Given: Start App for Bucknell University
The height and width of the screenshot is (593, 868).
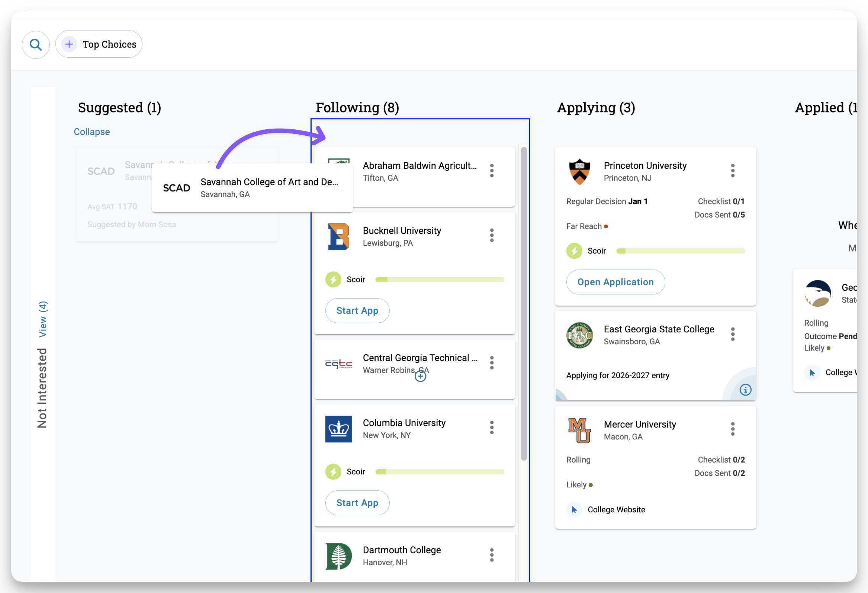Looking at the screenshot, I should [357, 311].
